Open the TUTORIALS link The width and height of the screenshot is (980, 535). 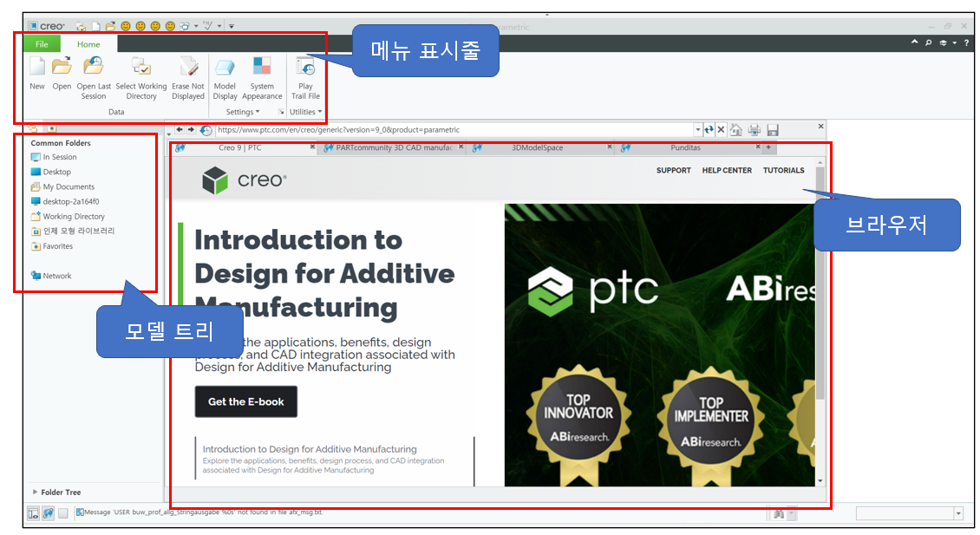(x=783, y=170)
